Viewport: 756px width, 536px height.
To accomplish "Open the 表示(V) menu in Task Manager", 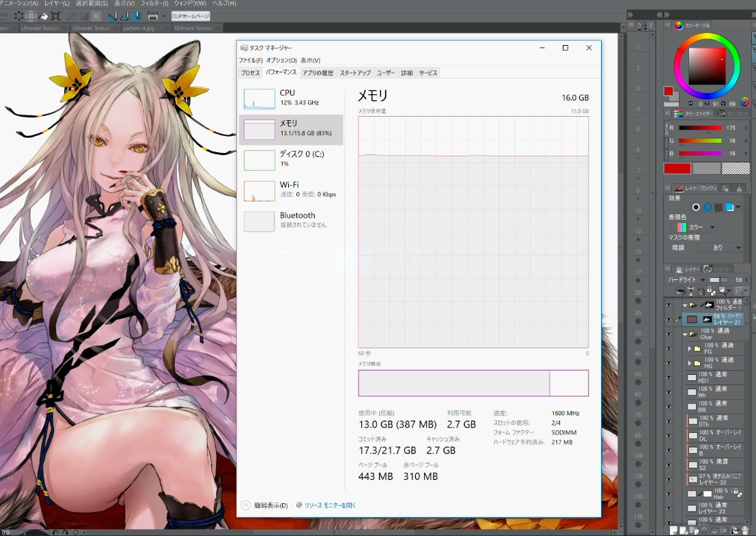I will 311,60.
